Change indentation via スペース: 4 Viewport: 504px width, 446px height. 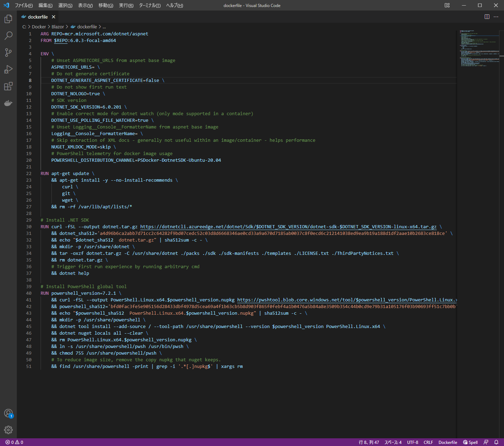[x=393, y=442]
